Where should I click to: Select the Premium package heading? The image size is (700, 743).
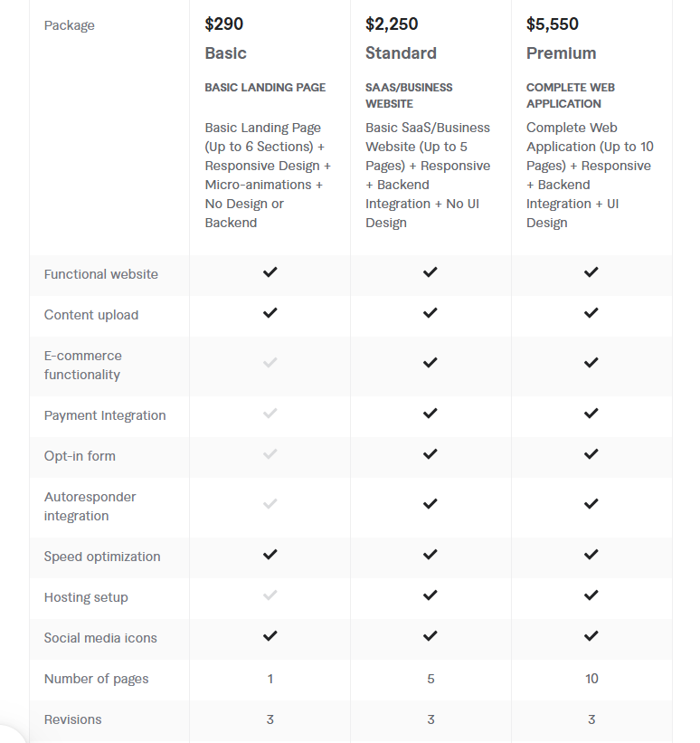pyautogui.click(x=562, y=53)
